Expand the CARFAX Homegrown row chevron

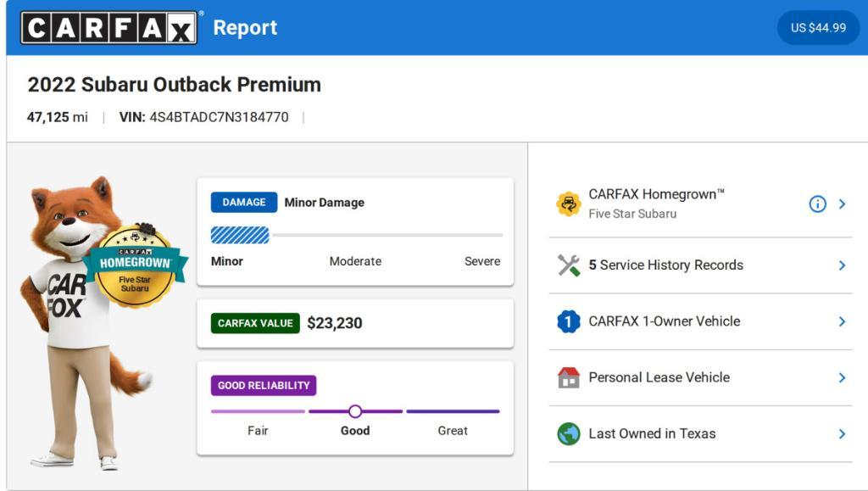pos(842,204)
